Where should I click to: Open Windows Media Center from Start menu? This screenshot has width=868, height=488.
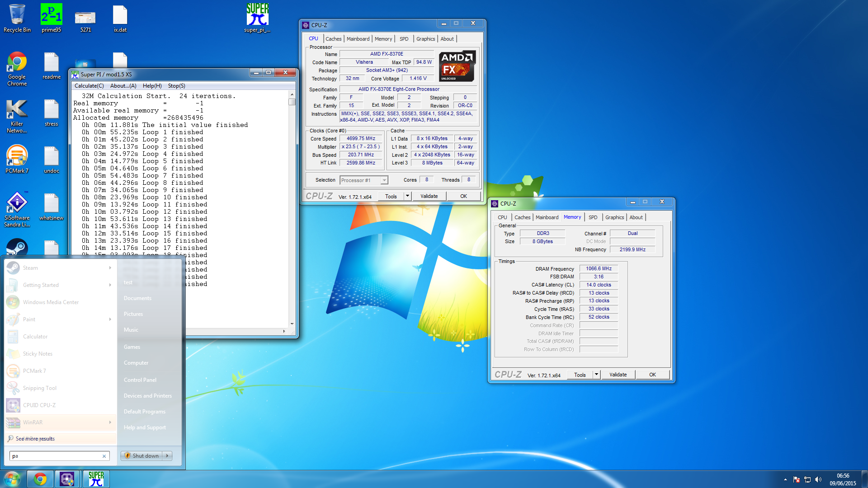[x=60, y=302]
